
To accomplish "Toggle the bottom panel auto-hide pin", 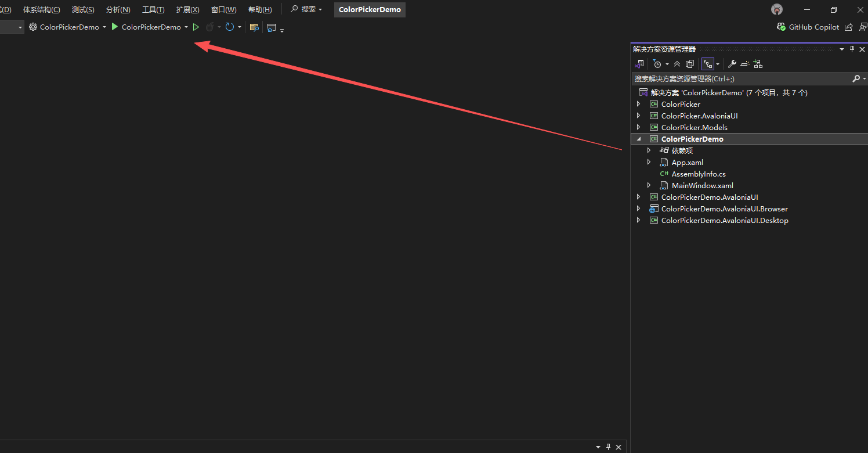I will click(x=608, y=447).
